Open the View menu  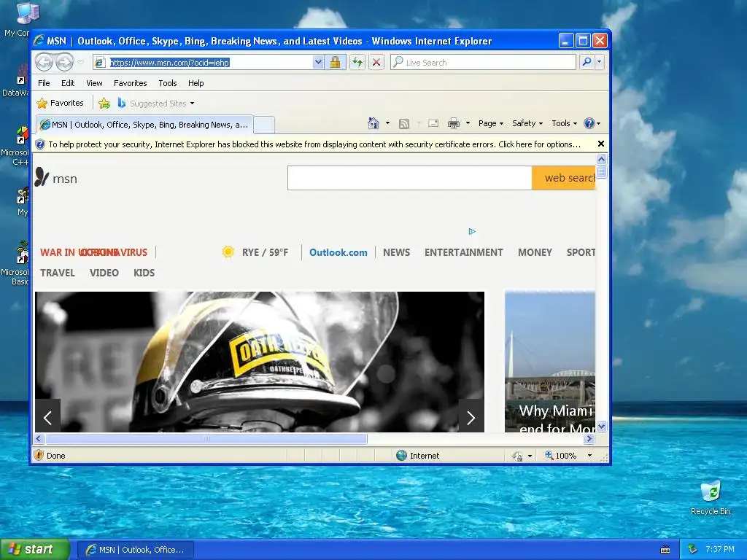(x=94, y=83)
